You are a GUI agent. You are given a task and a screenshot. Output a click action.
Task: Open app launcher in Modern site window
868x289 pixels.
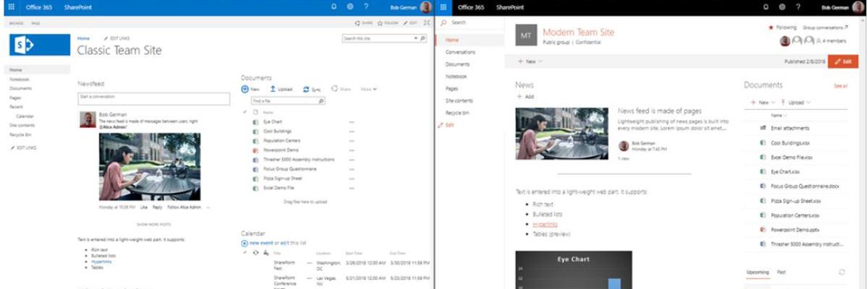tap(445, 7)
